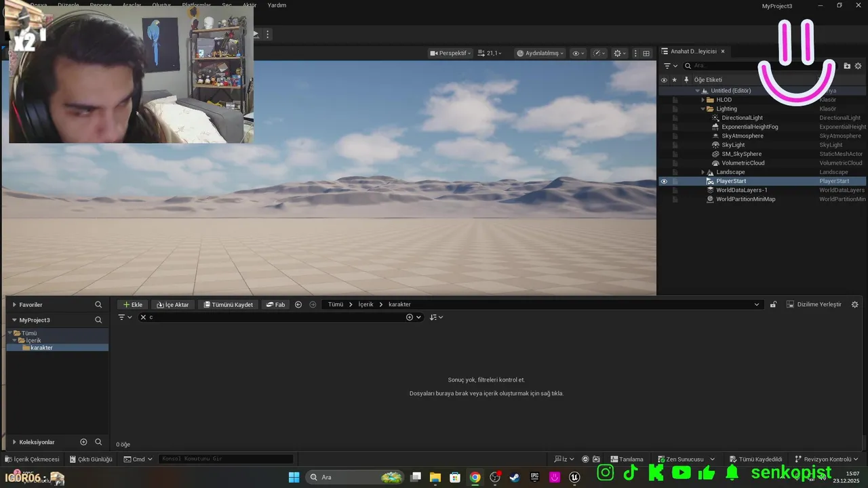Open content browser settings gear
This screenshot has height=488, width=868.
[854, 305]
